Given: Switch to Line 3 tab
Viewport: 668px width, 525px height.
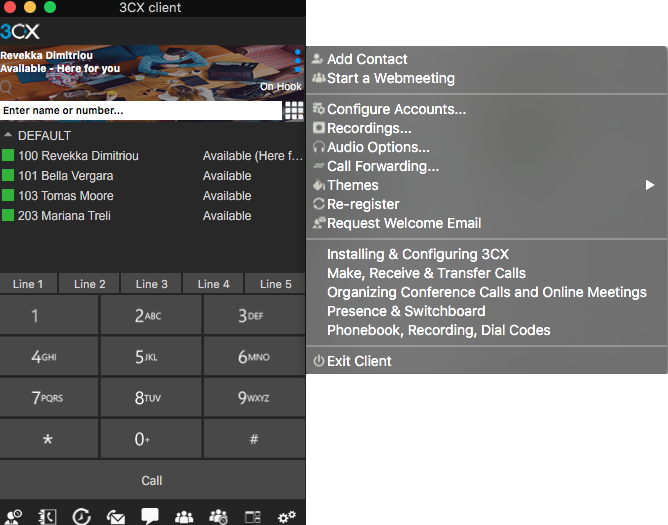Looking at the screenshot, I should 152,284.
